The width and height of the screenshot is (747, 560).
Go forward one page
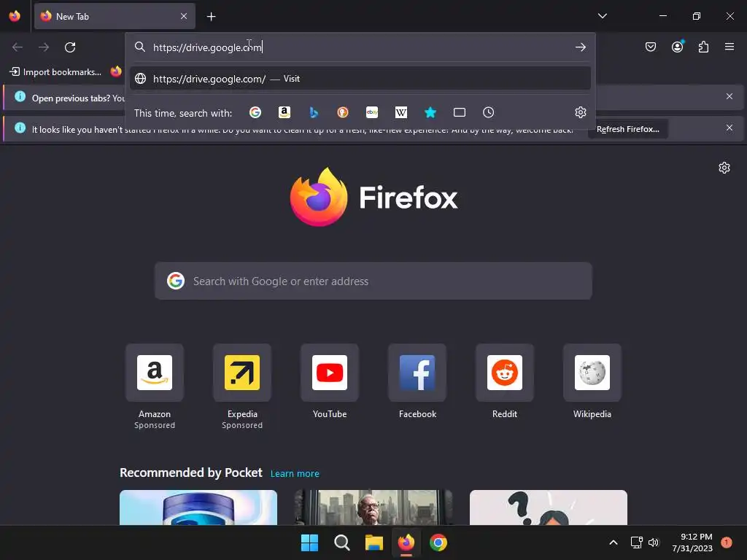pyautogui.click(x=44, y=47)
